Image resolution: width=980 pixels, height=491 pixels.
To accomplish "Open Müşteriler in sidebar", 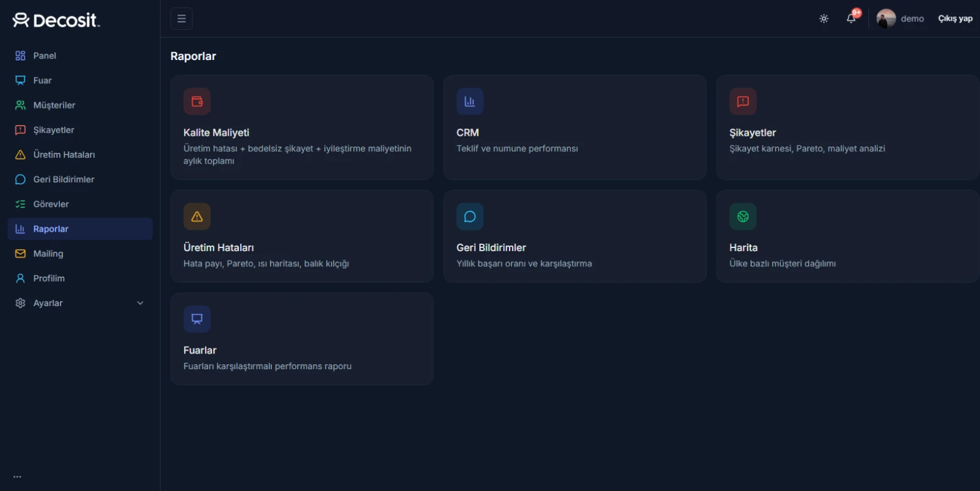I will (x=80, y=105).
